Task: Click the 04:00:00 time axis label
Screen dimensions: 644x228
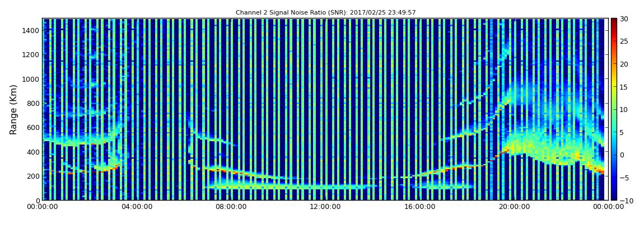Action: tap(136, 207)
